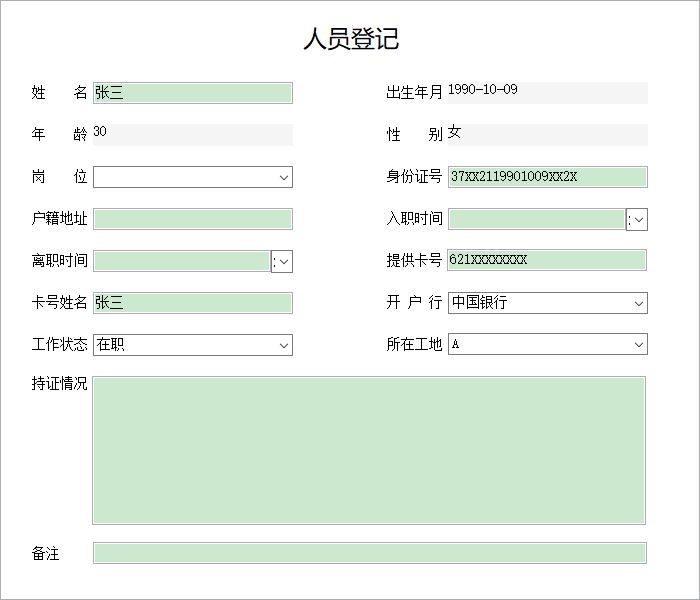Click the 姓名 input field containing 张三
Screen dimensions: 700x600
click(x=193, y=93)
